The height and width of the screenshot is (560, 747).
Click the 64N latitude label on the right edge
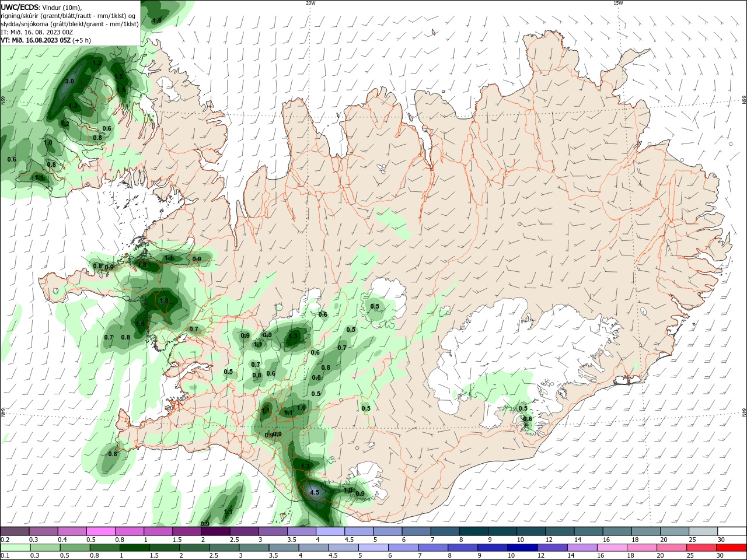pyautogui.click(x=744, y=413)
